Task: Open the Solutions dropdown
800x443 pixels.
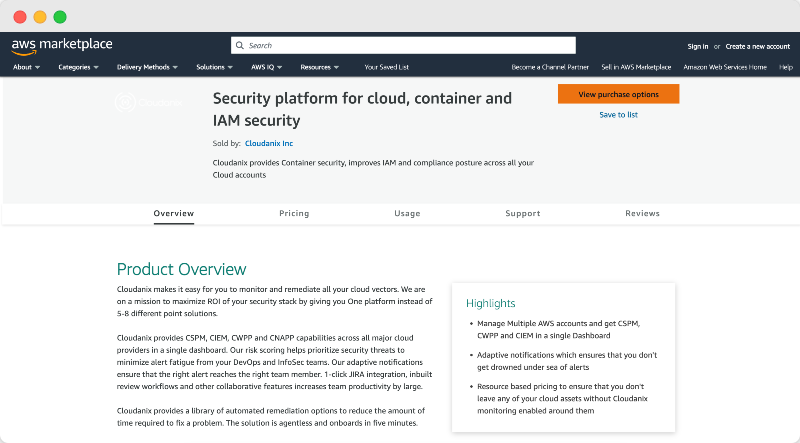Action: 214,67
